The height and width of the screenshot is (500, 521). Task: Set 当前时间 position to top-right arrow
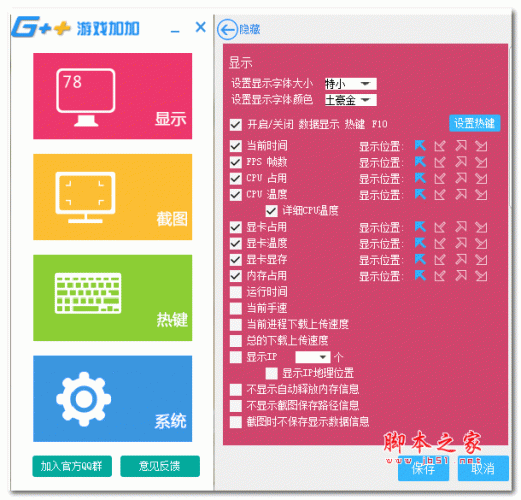pos(461,146)
